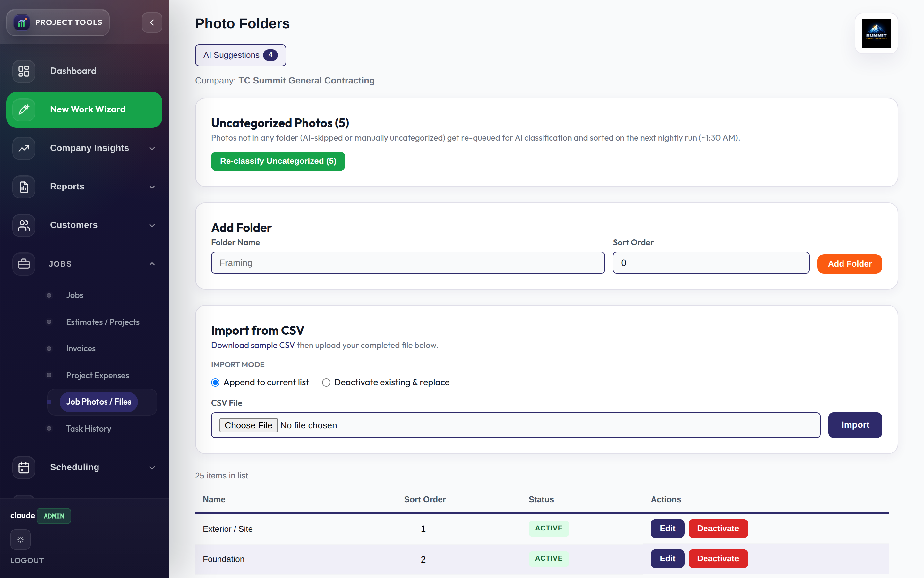Viewport: 924px width, 578px height.
Task: Click the ACTIVE status of Exterior / Site
Action: [549, 528]
